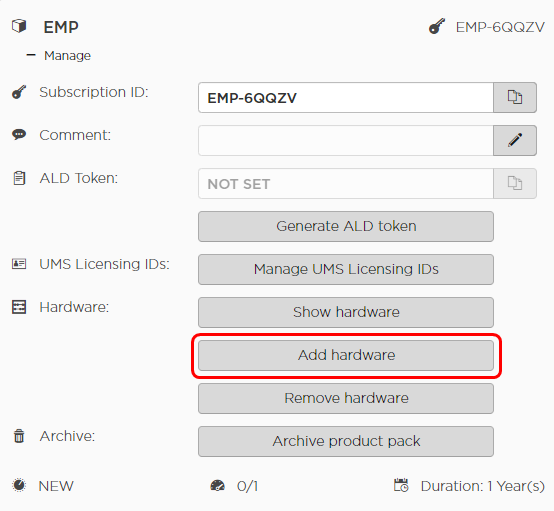The image size is (554, 511).
Task: Click the usage gauge icon showing 0/1
Action: (217, 486)
